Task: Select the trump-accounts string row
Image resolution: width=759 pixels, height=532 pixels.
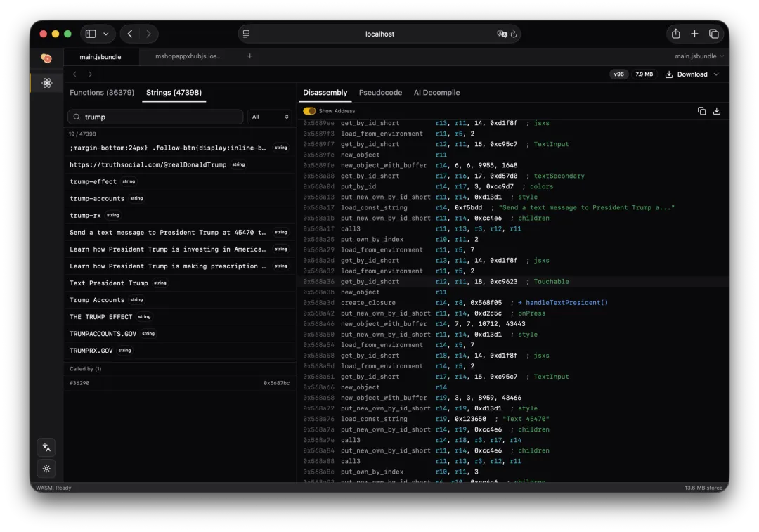Action: pos(180,198)
